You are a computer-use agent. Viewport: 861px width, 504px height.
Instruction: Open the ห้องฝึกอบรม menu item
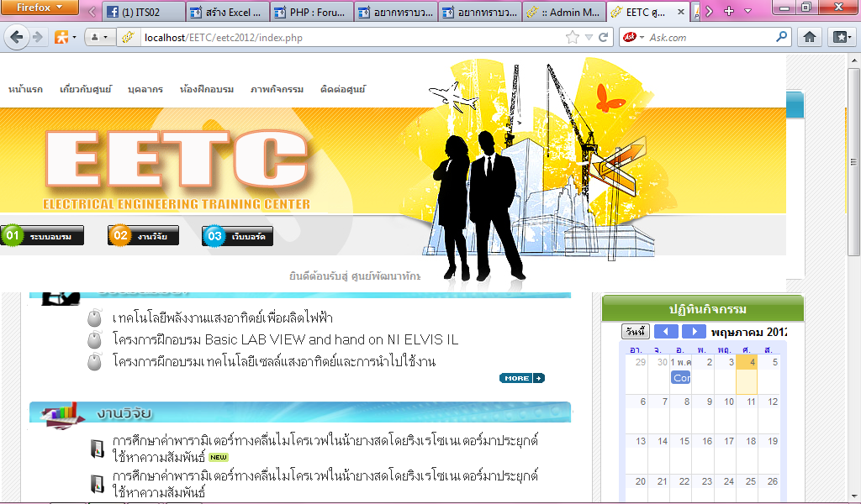pos(207,89)
